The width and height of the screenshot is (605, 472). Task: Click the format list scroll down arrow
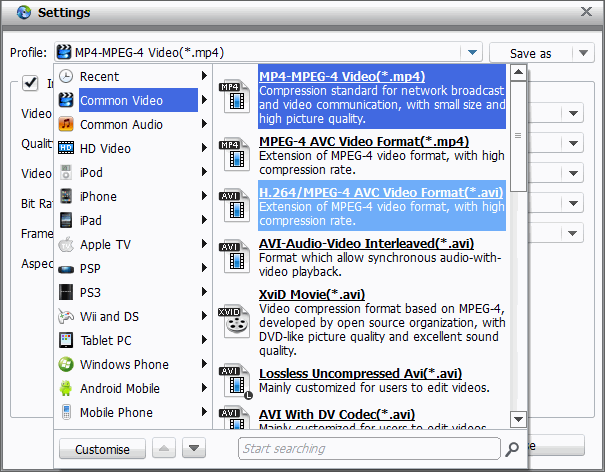(518, 420)
